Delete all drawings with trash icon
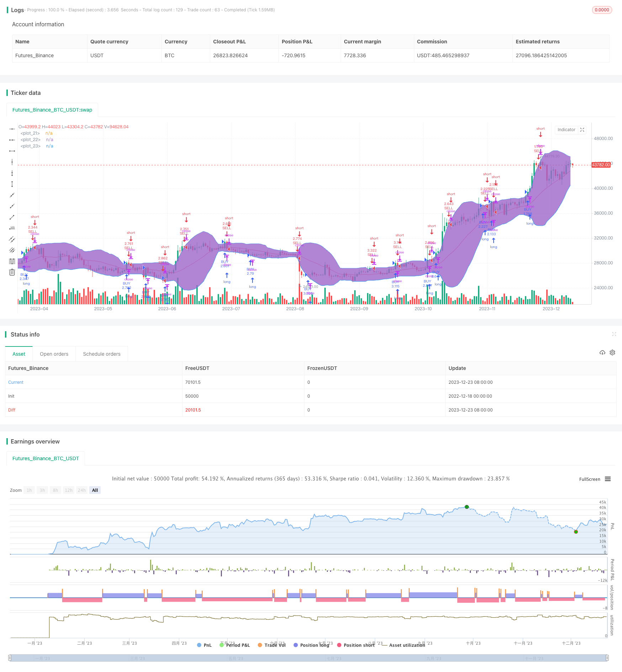Screen dimensions: 622x672 coord(12,273)
